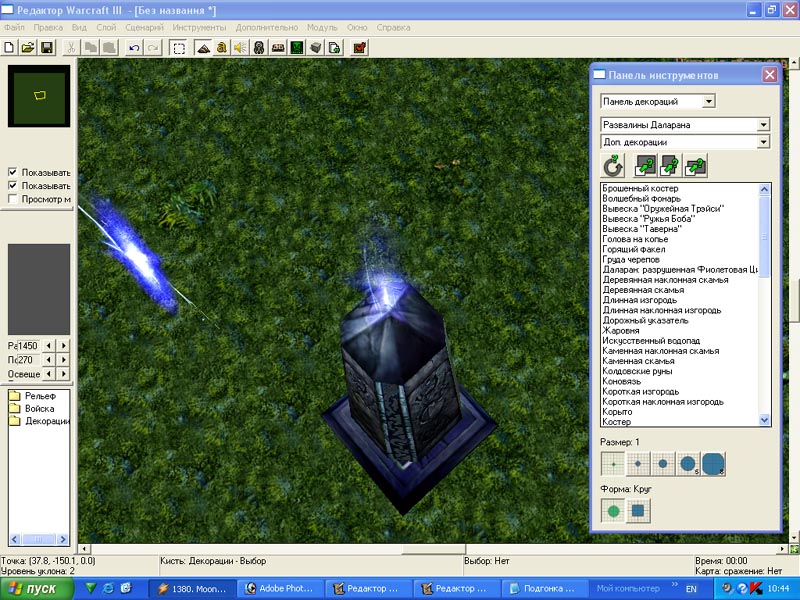
Task: Select the largest brush size 8
Action: (713, 464)
